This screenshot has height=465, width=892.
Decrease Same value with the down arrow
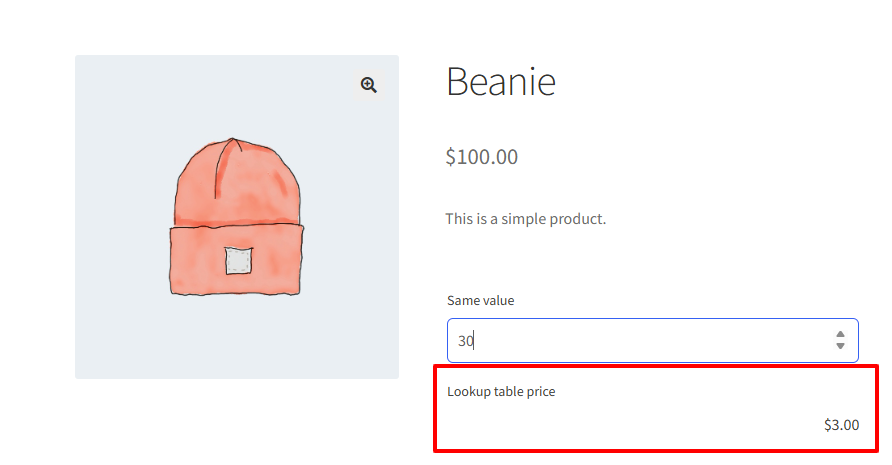840,346
